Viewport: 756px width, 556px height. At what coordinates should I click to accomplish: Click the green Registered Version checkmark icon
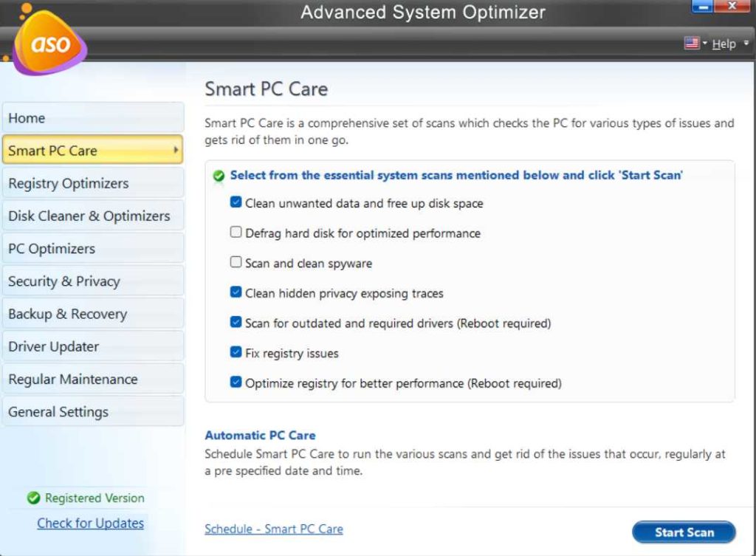[33, 498]
